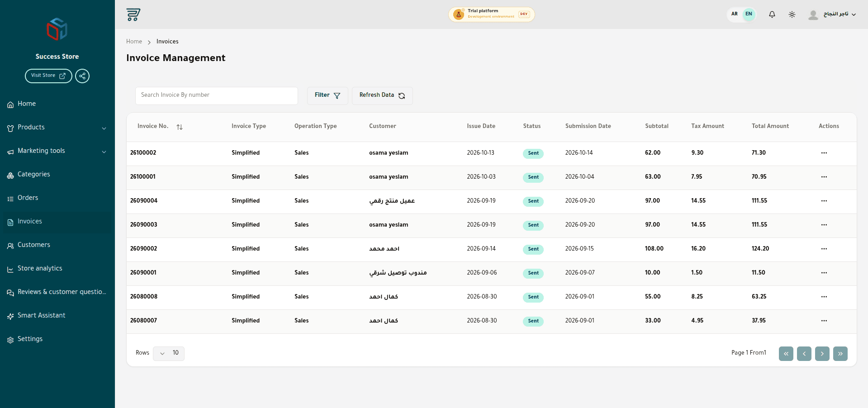Click invoice number 26080007

tap(143, 321)
